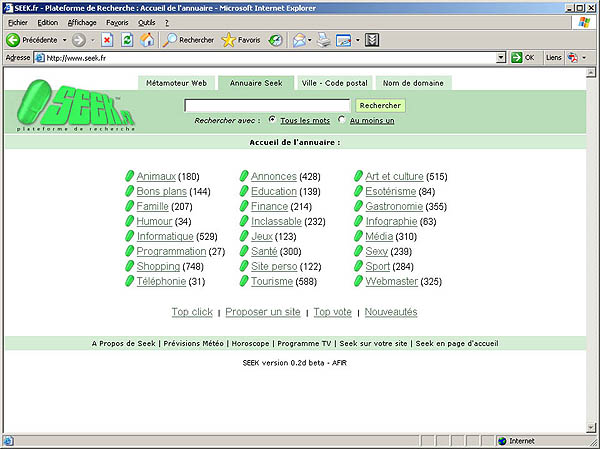This screenshot has height=449, width=600.
Task: Switch to the Ville - Code postal tab
Action: click(x=334, y=83)
